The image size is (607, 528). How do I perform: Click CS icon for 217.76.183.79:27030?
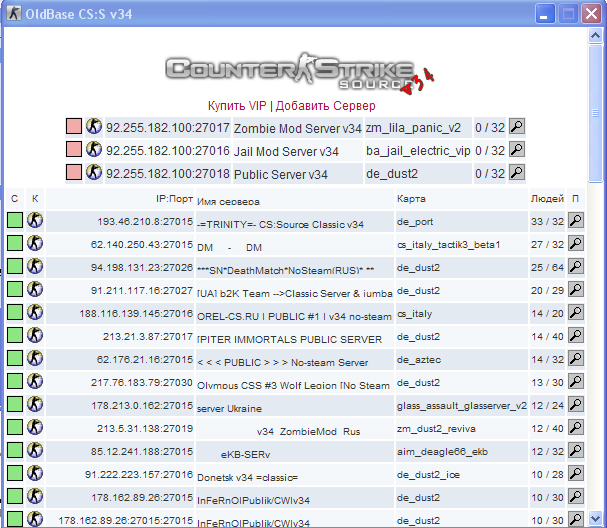coord(35,382)
